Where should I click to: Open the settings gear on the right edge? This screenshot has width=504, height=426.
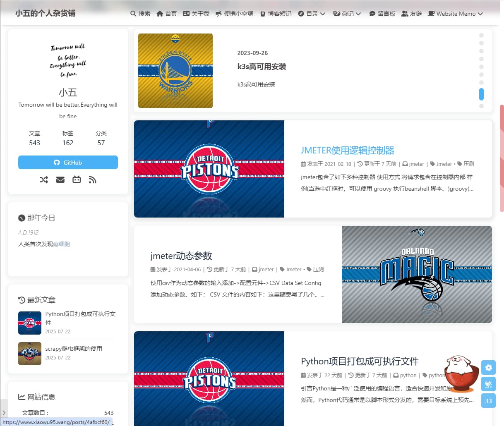(x=488, y=367)
